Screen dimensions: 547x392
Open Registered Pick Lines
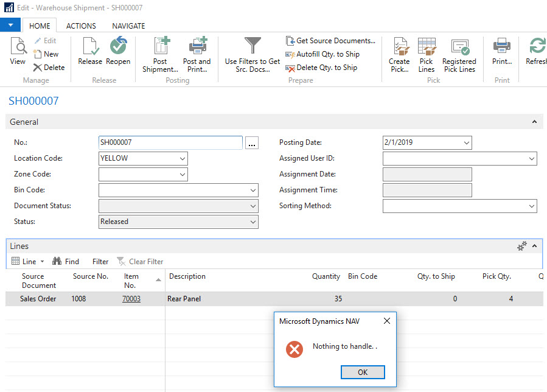point(459,55)
